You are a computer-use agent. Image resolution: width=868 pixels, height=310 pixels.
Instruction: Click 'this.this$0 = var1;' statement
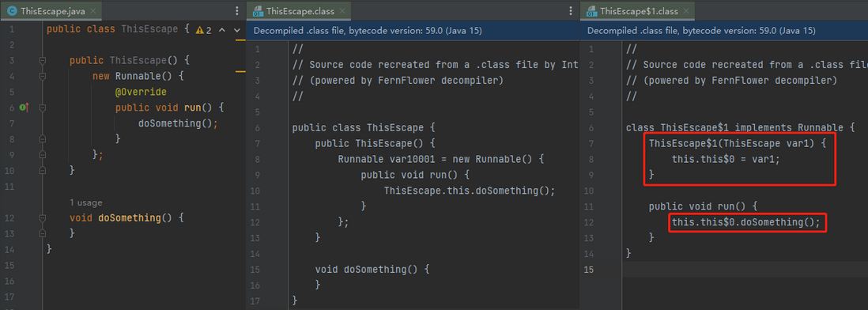point(726,160)
